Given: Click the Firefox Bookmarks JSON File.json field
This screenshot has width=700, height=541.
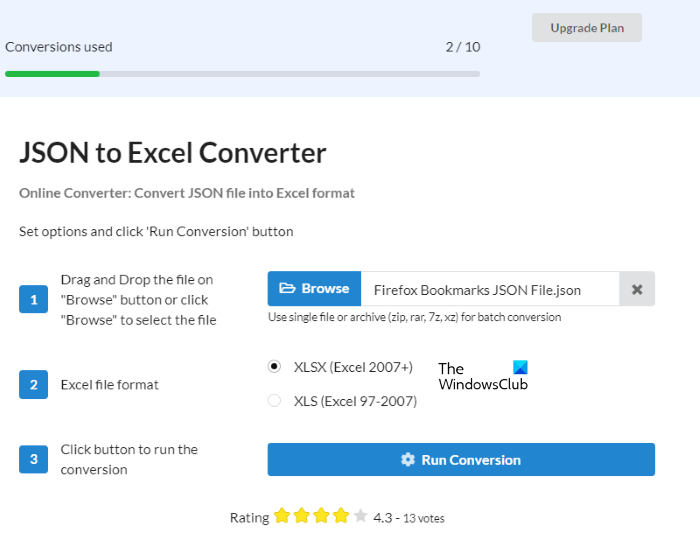Looking at the screenshot, I should tap(489, 290).
